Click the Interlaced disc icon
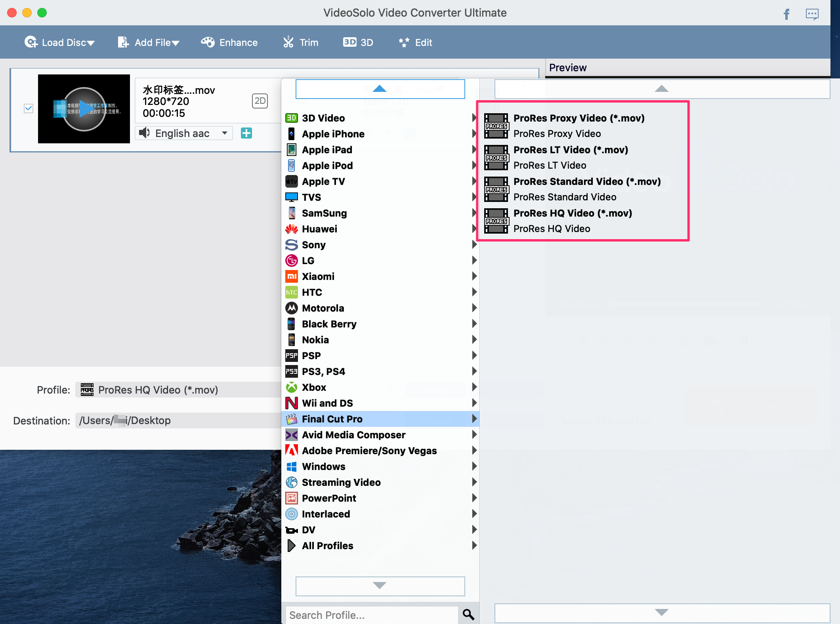Viewport: 840px width, 624px height. 292,514
